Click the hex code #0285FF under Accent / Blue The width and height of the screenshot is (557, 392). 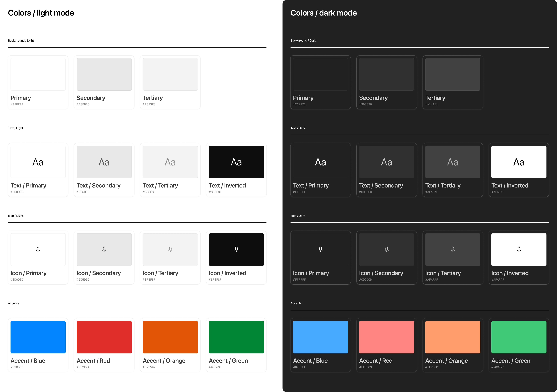click(x=17, y=367)
